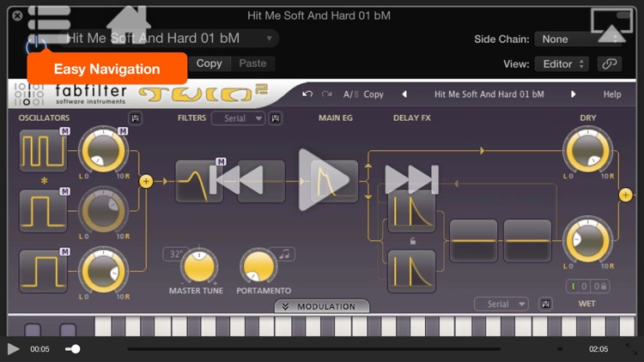Toggle portamento note sync icon

(284, 254)
